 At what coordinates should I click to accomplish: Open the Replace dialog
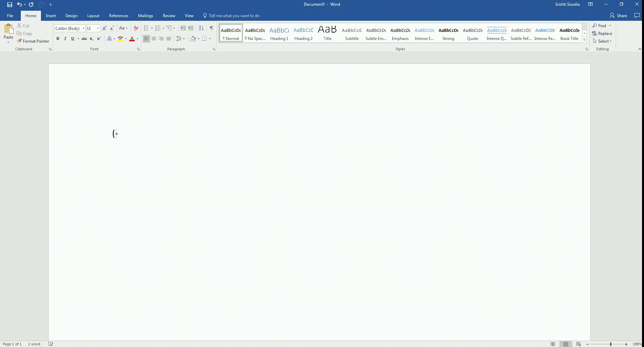(x=602, y=34)
